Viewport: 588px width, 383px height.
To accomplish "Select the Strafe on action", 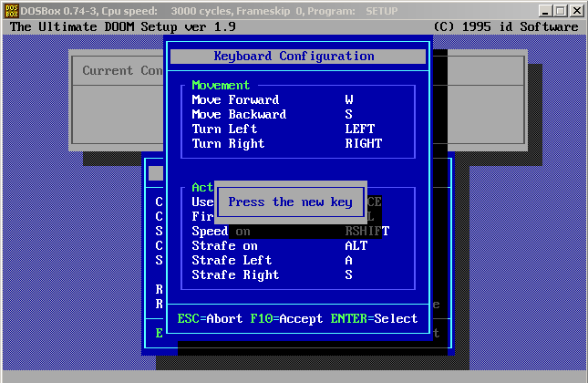I will tap(224, 245).
